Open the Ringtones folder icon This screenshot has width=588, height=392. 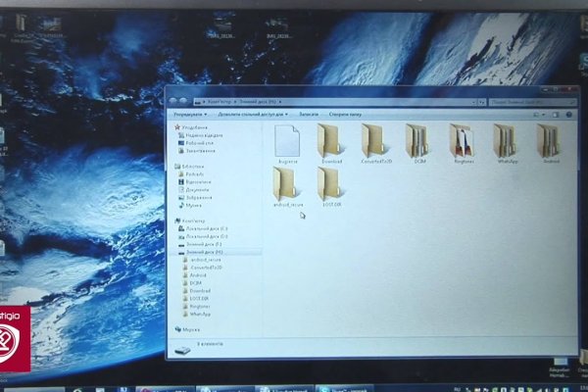463,141
